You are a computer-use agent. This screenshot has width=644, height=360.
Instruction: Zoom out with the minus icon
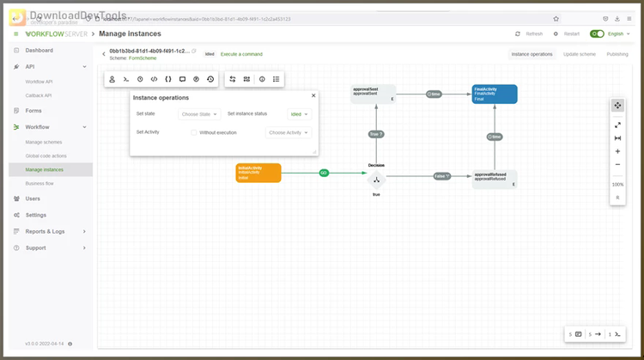pos(617,164)
